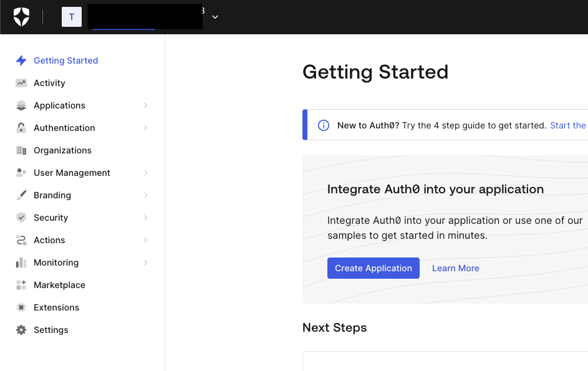Click the Auth0 shield logo

point(21,17)
